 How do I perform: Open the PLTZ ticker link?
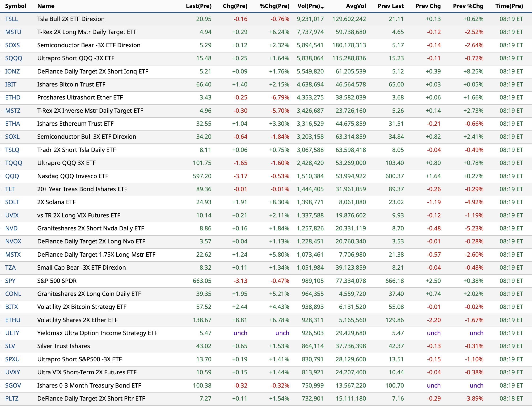12,398
